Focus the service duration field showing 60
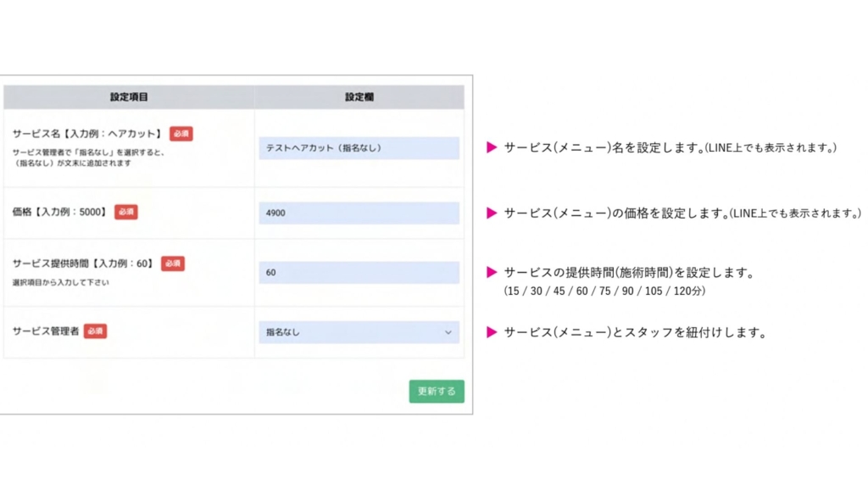 tap(359, 273)
